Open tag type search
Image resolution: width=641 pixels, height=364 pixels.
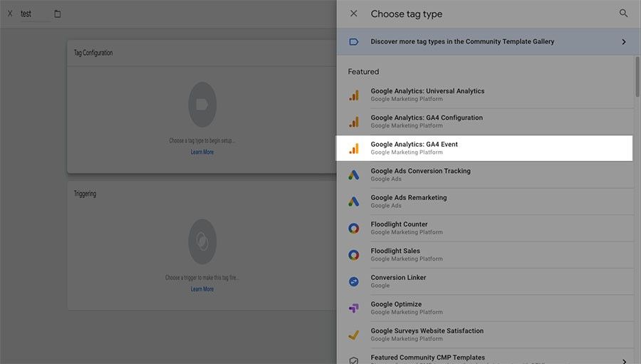(623, 13)
